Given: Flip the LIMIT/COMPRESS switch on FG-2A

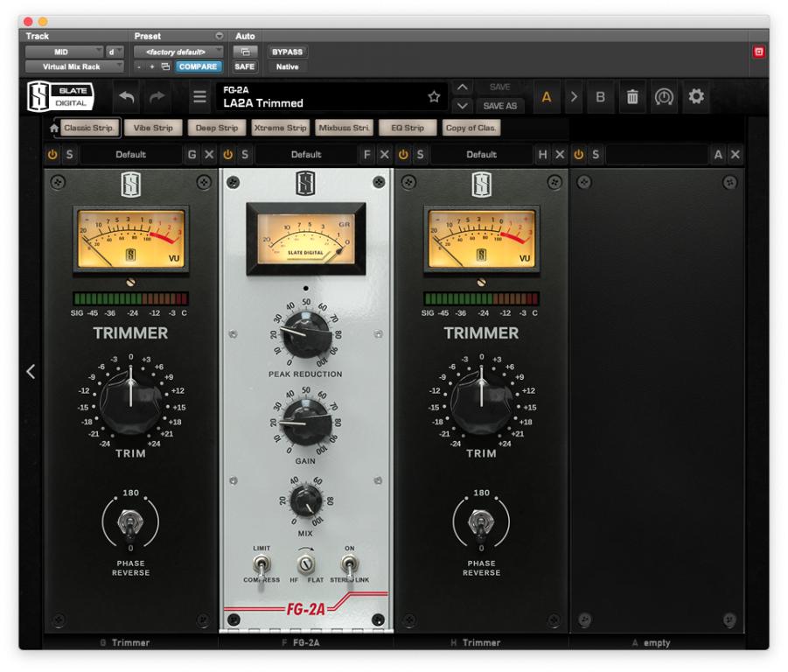Looking at the screenshot, I should [x=262, y=566].
